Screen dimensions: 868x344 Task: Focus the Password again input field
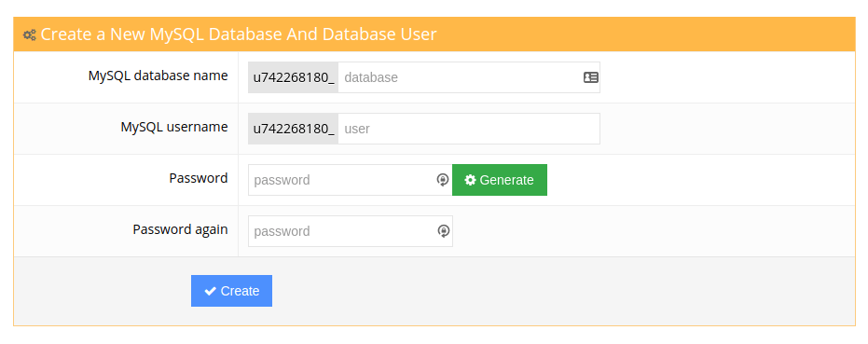[350, 231]
